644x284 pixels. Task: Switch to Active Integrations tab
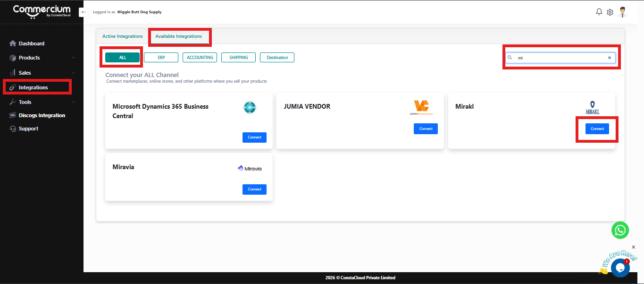(123, 36)
